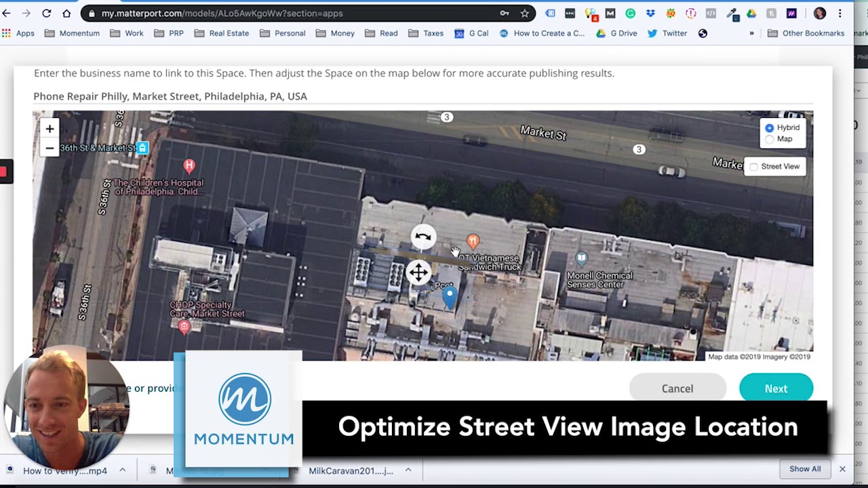Open the Chrome three-dot menu
The width and height of the screenshot is (868, 488).
pyautogui.click(x=840, y=14)
